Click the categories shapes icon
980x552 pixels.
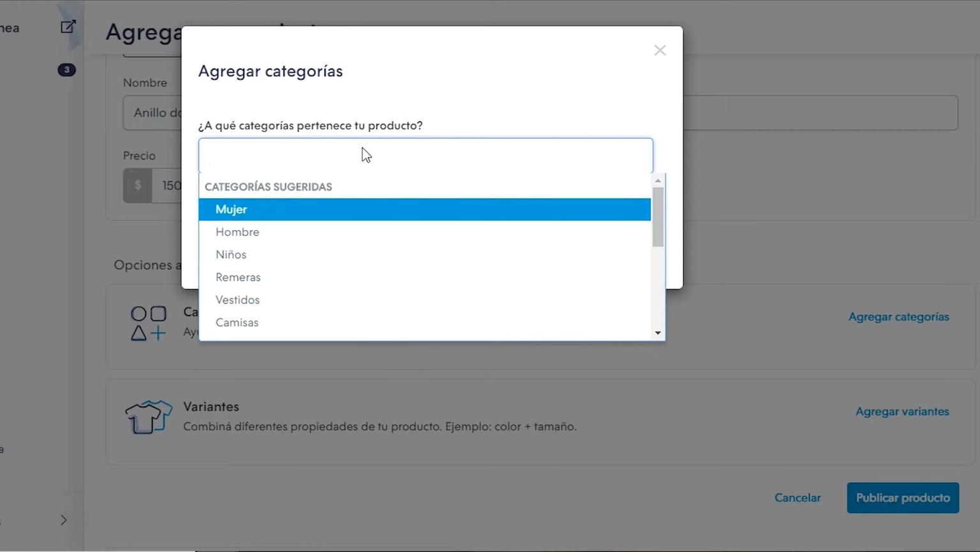tap(148, 323)
